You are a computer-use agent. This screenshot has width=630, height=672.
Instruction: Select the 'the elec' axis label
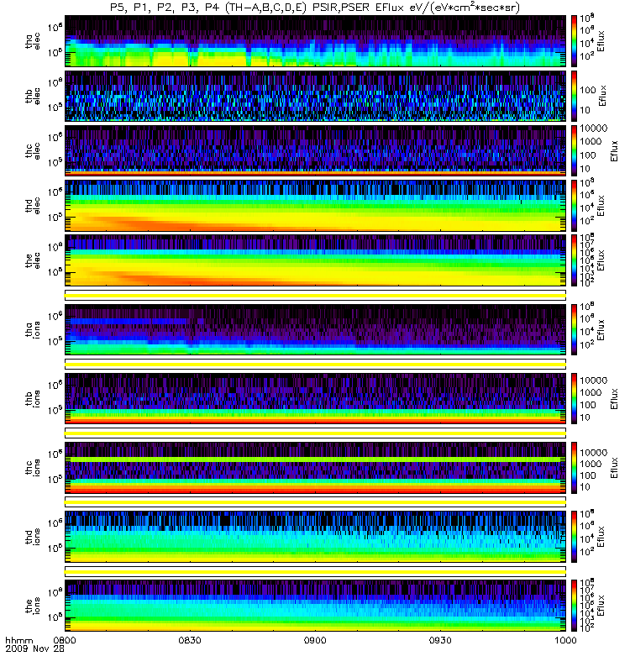(33, 260)
